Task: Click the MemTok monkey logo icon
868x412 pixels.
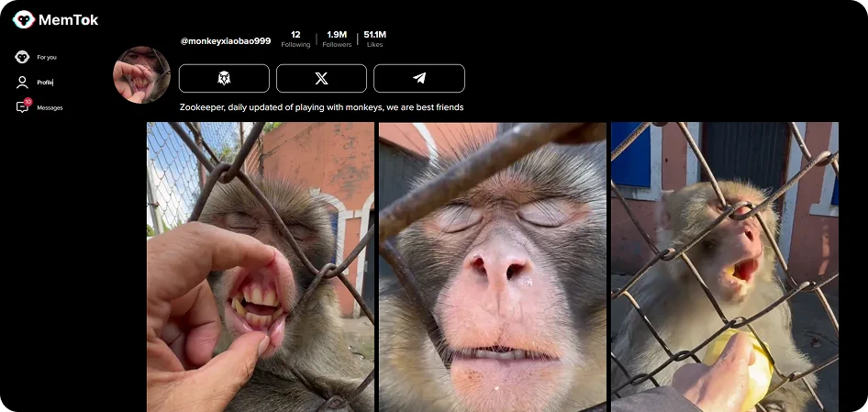Action: [x=24, y=20]
